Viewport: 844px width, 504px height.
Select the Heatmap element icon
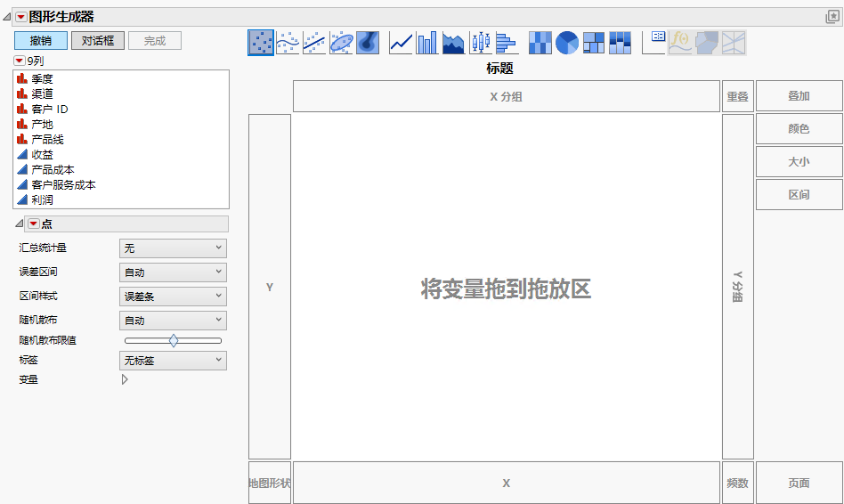[540, 43]
